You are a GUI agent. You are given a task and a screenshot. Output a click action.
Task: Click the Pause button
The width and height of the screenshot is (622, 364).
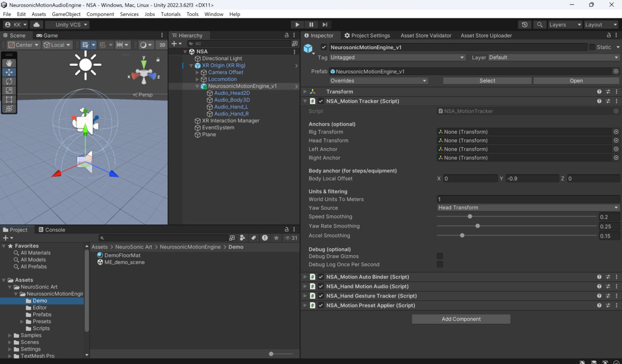point(311,24)
